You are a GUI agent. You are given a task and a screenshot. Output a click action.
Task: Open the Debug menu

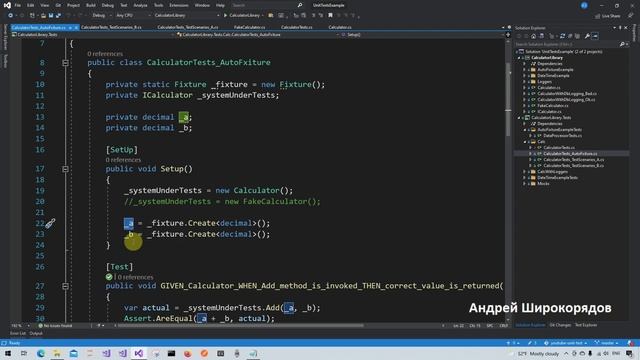(x=108, y=5)
